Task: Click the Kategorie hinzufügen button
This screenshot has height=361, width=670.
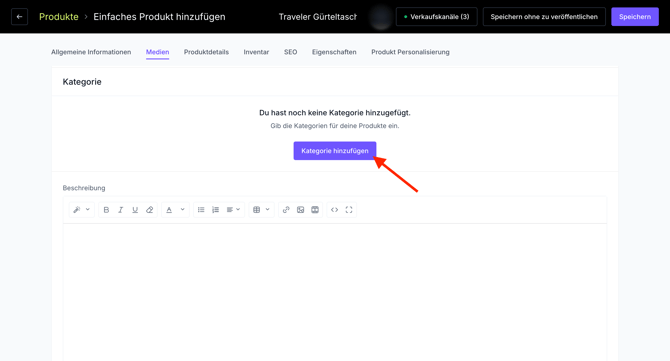Action: pos(335,151)
